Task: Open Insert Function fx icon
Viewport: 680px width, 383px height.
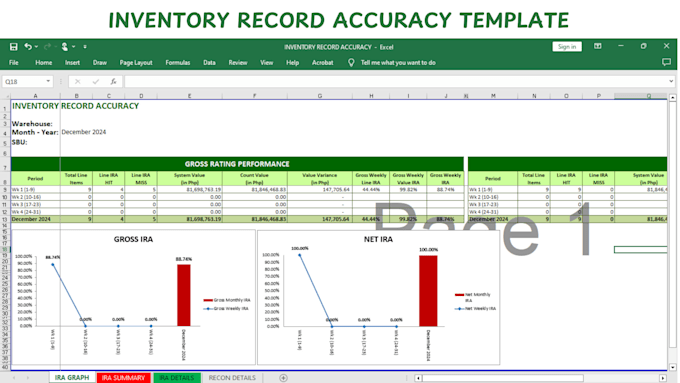Action: (x=113, y=81)
